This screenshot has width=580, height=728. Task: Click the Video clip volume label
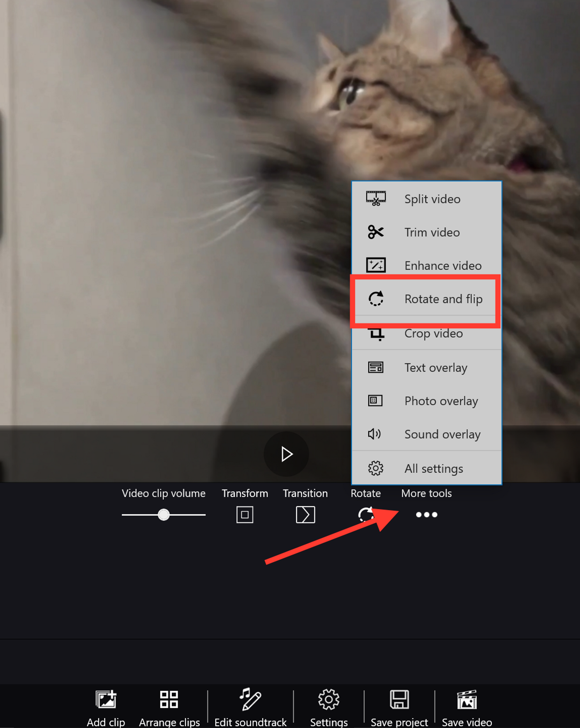pyautogui.click(x=164, y=493)
